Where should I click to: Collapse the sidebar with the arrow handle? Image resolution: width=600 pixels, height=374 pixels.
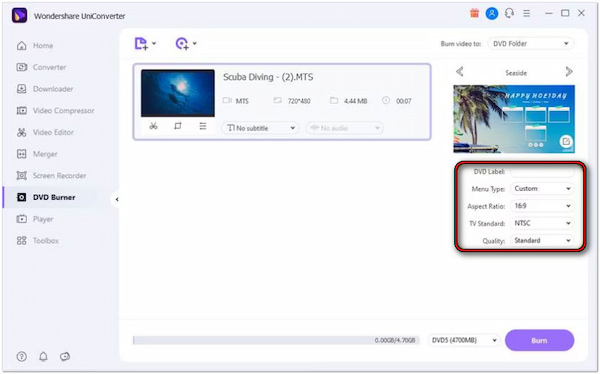point(117,199)
